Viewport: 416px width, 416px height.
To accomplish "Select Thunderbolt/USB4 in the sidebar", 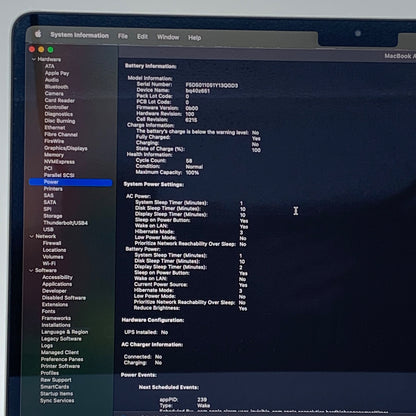I will pos(65,223).
